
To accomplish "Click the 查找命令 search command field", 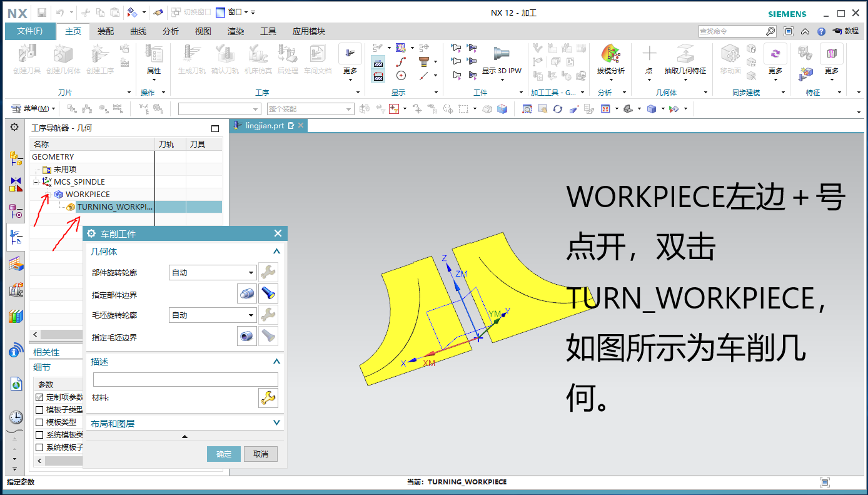I will (732, 31).
